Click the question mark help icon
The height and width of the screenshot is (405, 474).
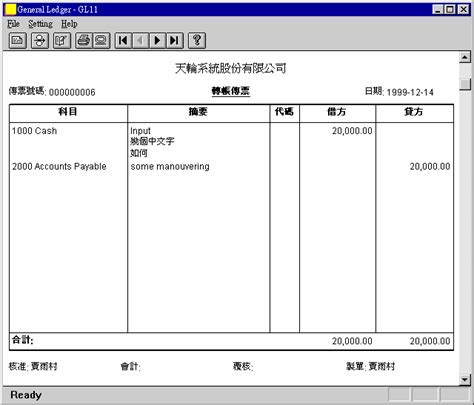[197, 41]
